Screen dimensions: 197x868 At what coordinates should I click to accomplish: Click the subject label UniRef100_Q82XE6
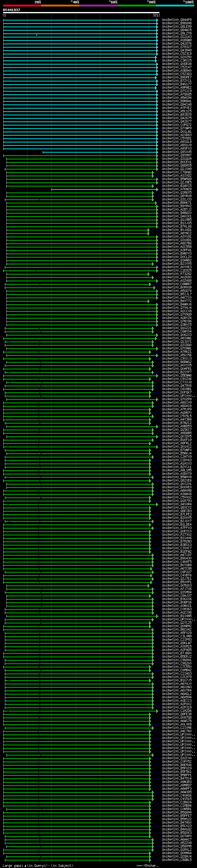(177, 481)
